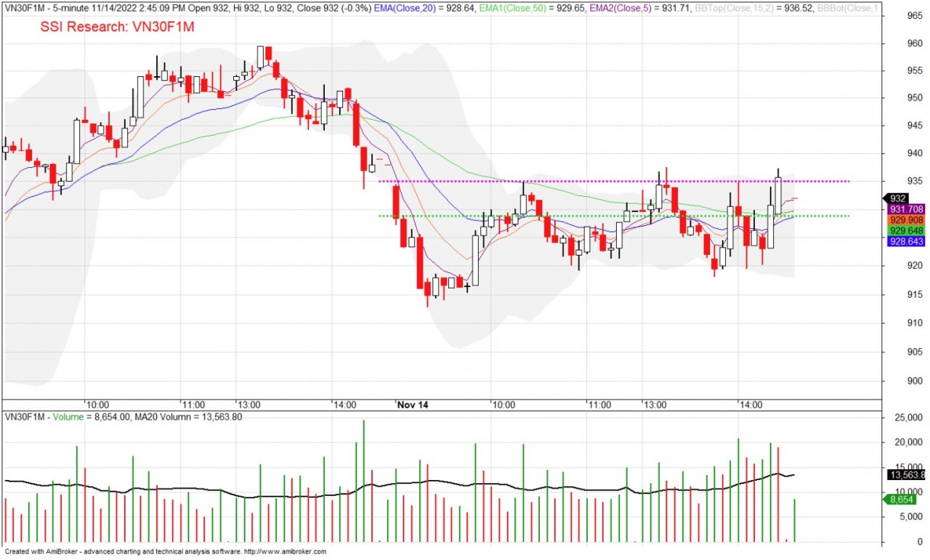The width and height of the screenshot is (930, 560).
Task: Click the 'Volume = 8,654.00' legend text
Action: (x=92, y=417)
